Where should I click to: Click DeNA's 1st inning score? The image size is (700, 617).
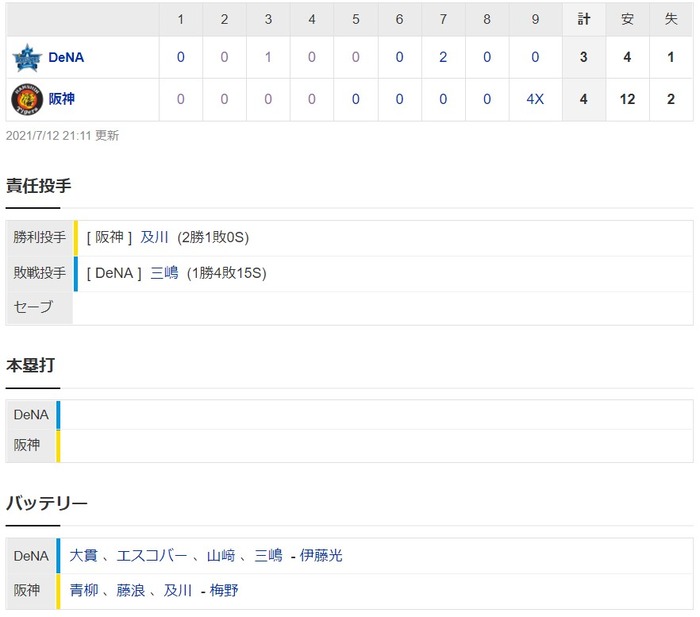click(x=180, y=57)
